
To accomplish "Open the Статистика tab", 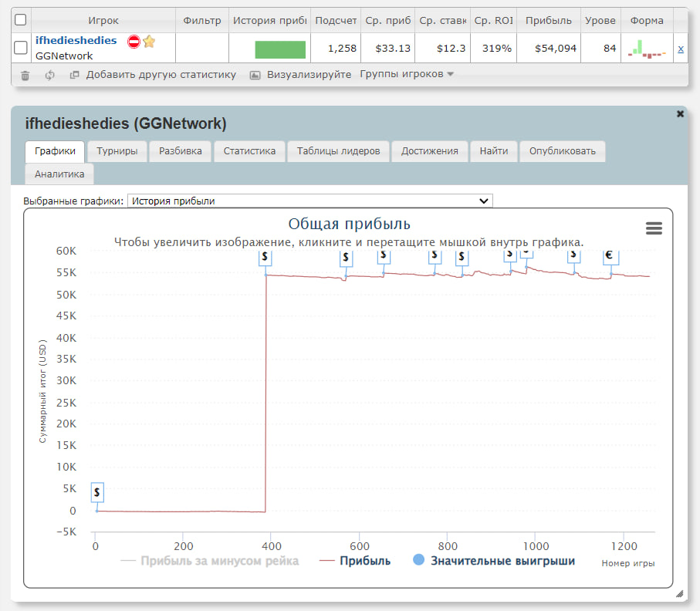I will [249, 151].
